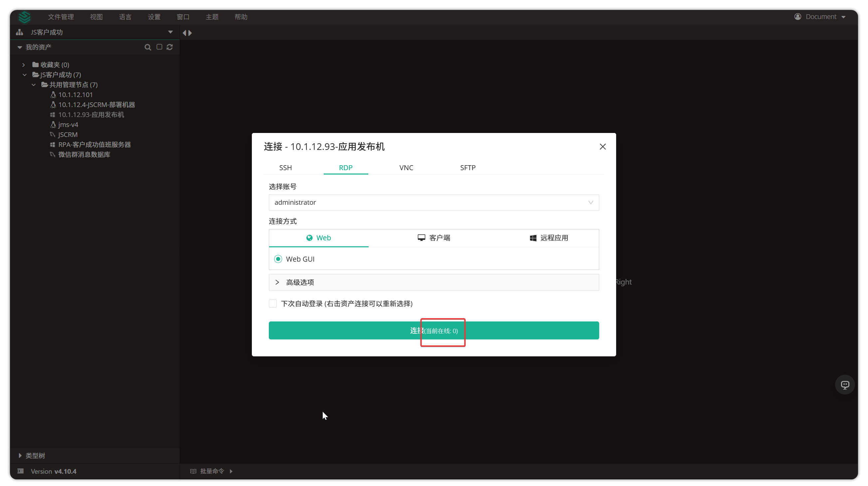Image resolution: width=868 pixels, height=486 pixels.
Task: Click the user avatar icon next to Document
Action: (797, 17)
